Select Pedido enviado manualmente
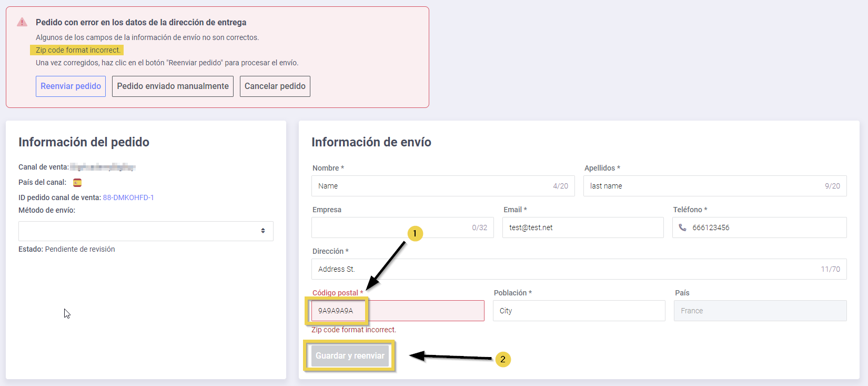 [173, 86]
